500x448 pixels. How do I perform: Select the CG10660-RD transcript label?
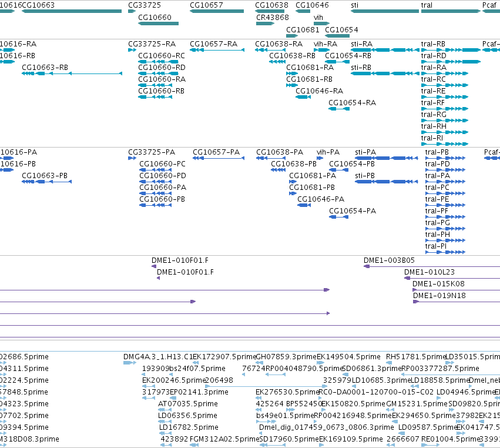coord(162,68)
